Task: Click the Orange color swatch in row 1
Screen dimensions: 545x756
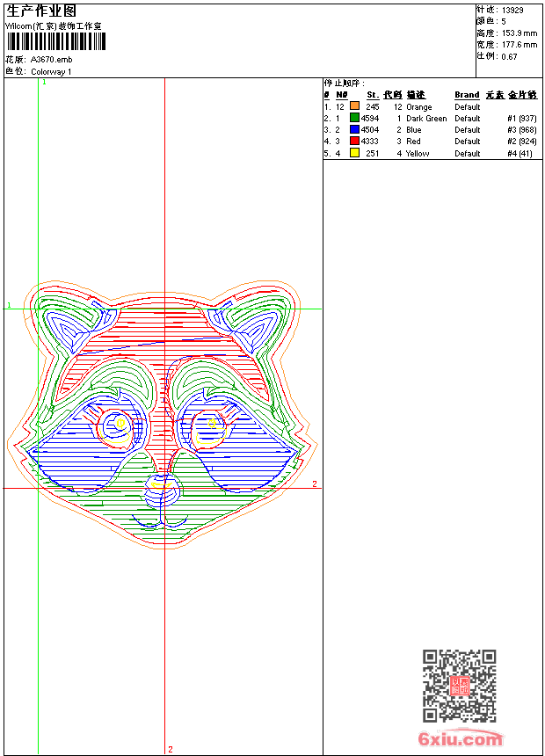Action: coord(354,105)
